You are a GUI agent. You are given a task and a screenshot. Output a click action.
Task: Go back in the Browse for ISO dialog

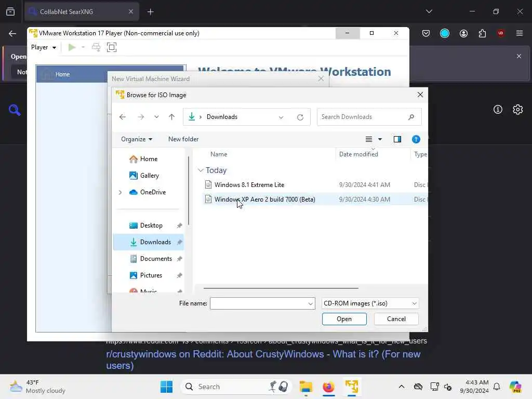(123, 117)
